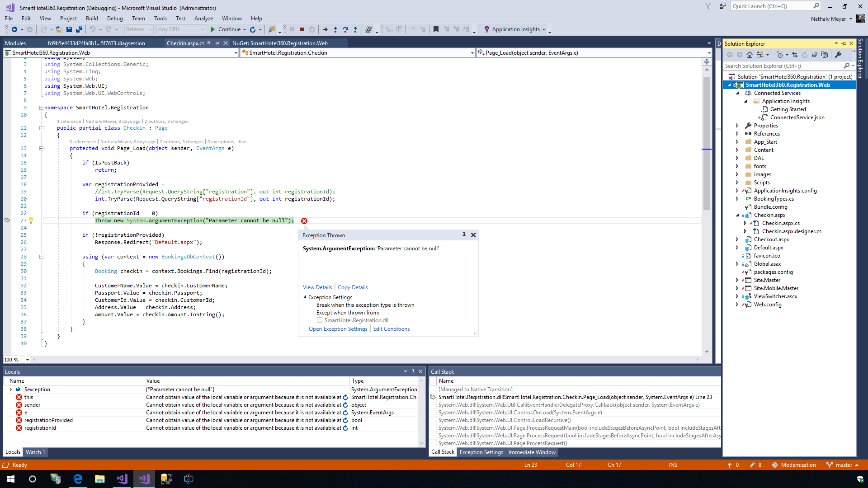
Task: Click the View Details link
Action: 317,287
